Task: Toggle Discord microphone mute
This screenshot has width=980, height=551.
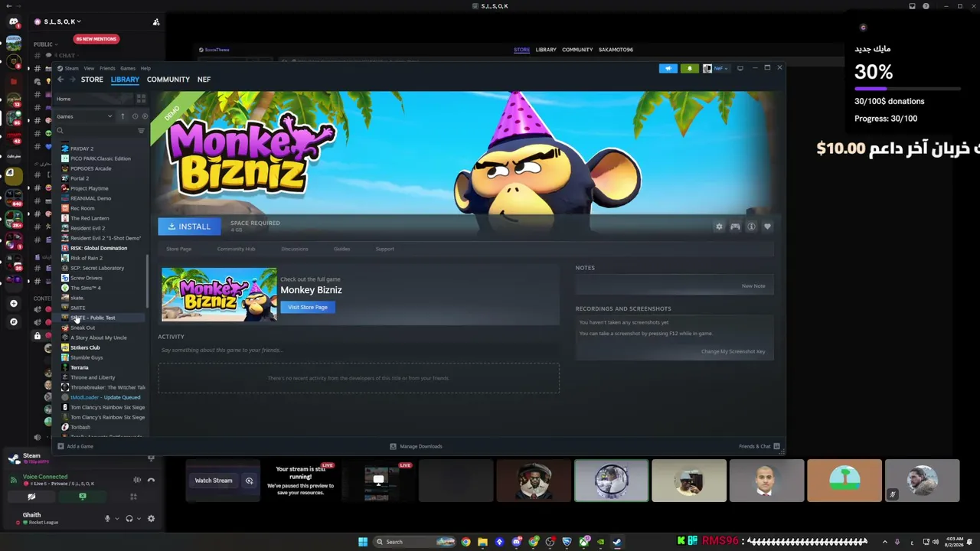Action: [x=107, y=518]
